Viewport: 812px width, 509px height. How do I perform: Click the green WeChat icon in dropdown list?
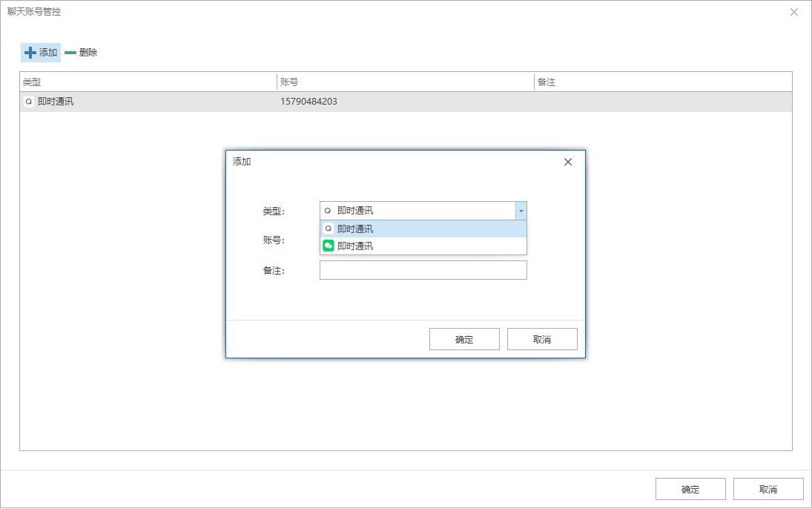(x=329, y=246)
